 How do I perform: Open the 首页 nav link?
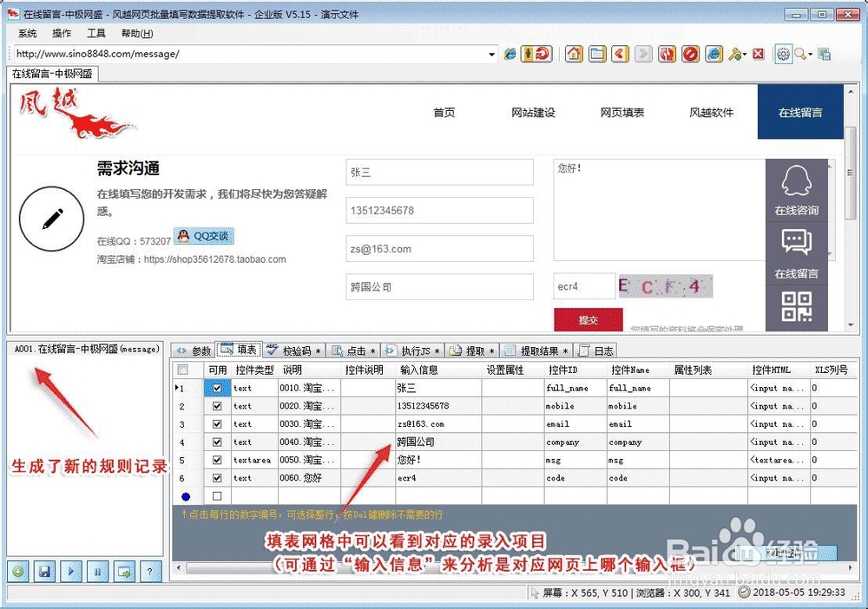pyautogui.click(x=444, y=112)
